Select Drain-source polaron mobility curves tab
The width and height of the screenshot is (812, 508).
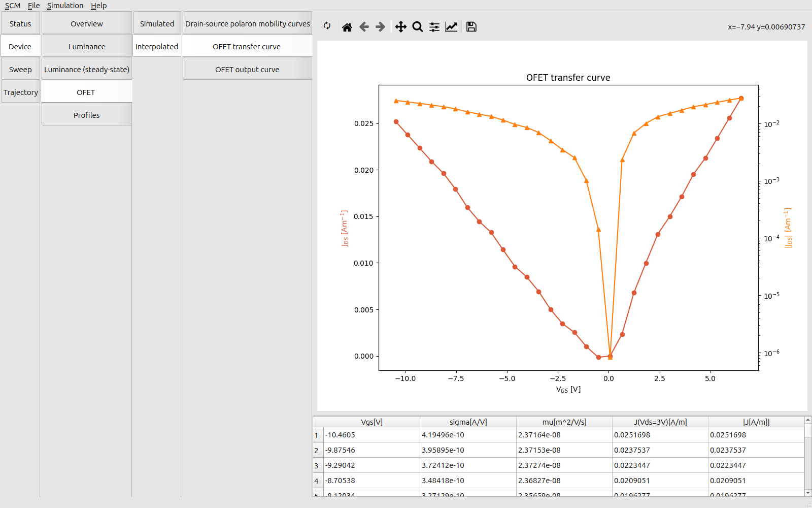pos(247,24)
